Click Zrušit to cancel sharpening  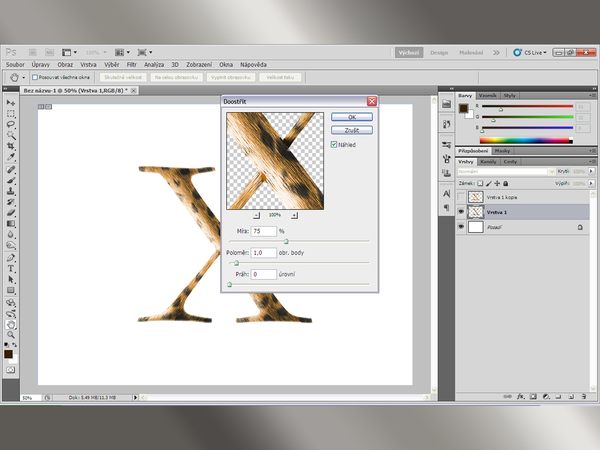click(x=352, y=130)
